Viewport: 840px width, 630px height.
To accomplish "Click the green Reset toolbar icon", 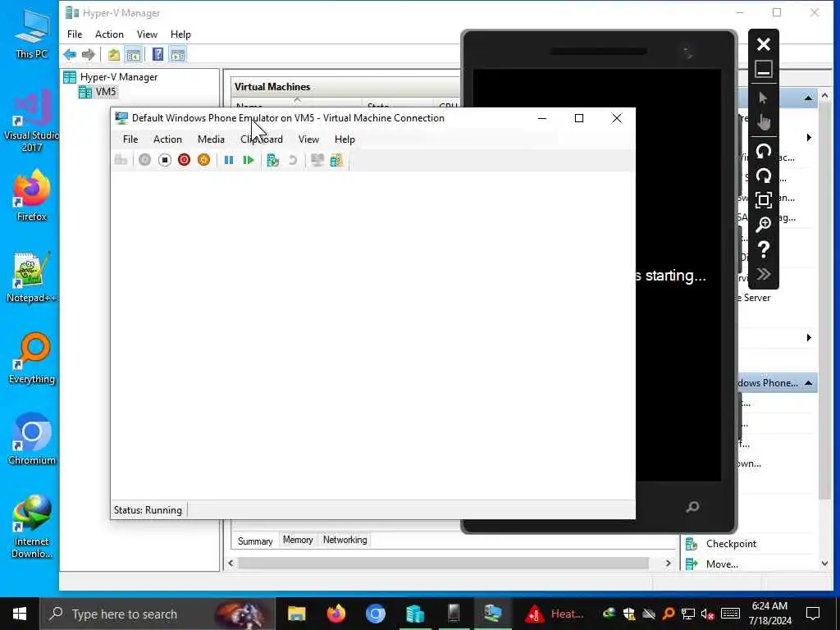I will [x=248, y=160].
